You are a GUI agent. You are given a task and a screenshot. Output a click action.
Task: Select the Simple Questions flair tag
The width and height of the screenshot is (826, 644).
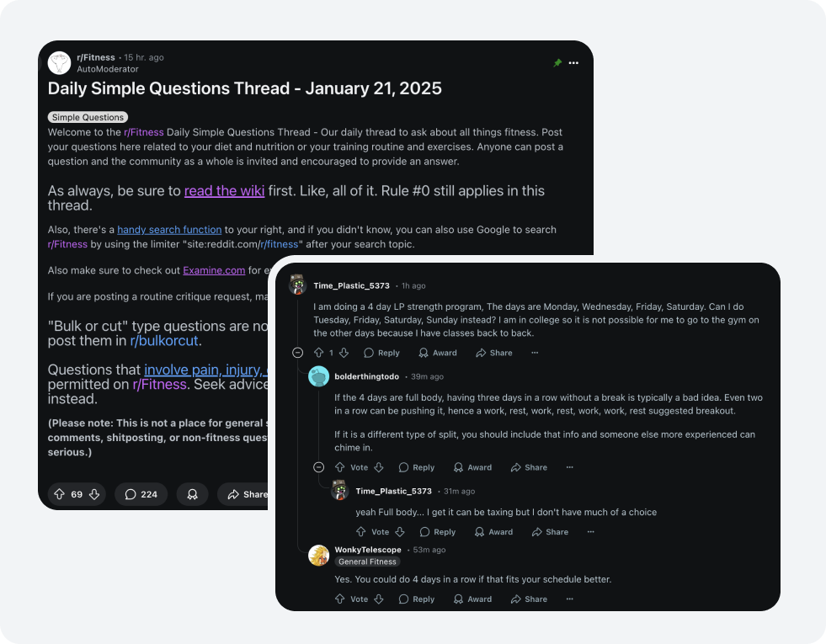[88, 117]
